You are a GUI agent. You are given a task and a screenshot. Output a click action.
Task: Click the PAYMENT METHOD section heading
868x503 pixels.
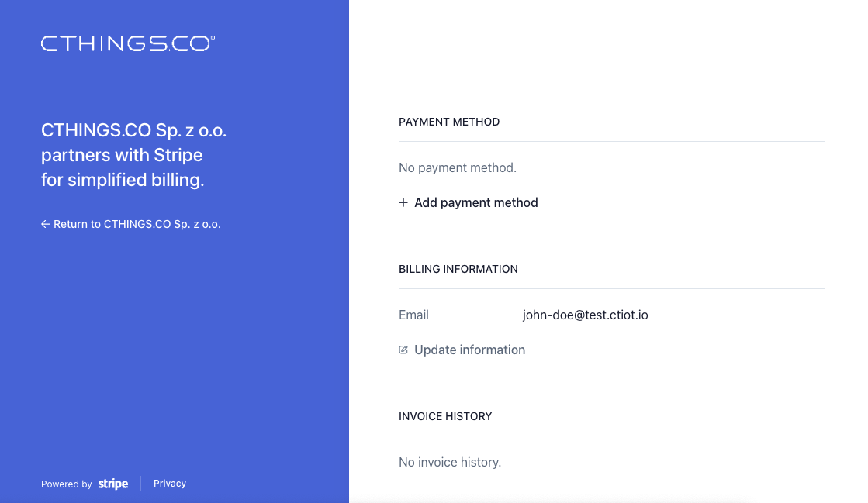point(449,122)
